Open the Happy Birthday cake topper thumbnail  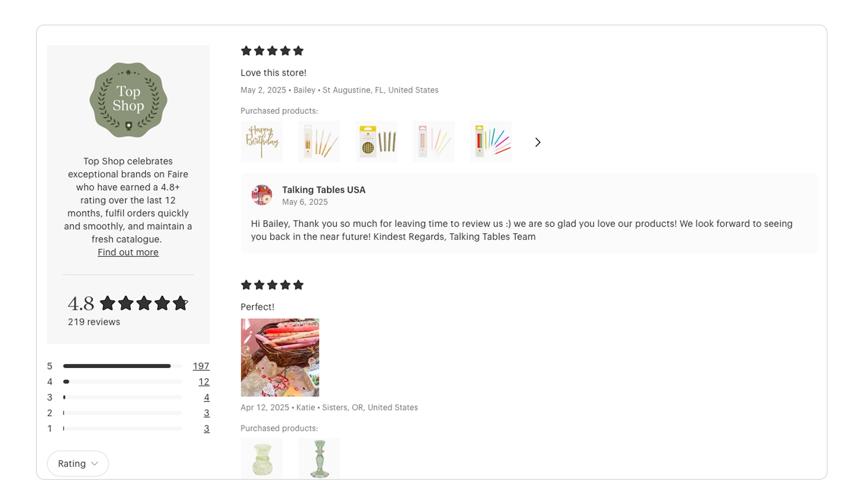click(262, 142)
